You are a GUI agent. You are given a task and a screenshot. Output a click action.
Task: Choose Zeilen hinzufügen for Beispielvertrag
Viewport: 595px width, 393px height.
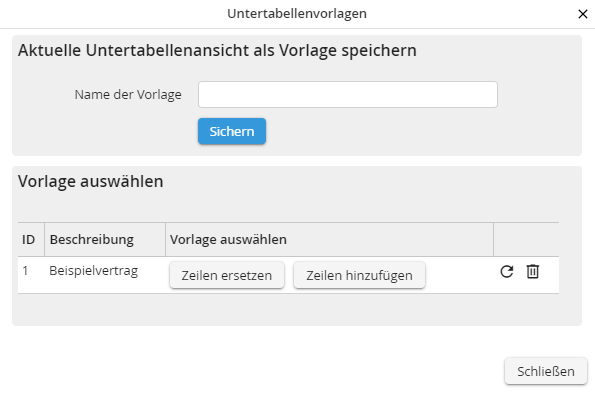(x=359, y=275)
